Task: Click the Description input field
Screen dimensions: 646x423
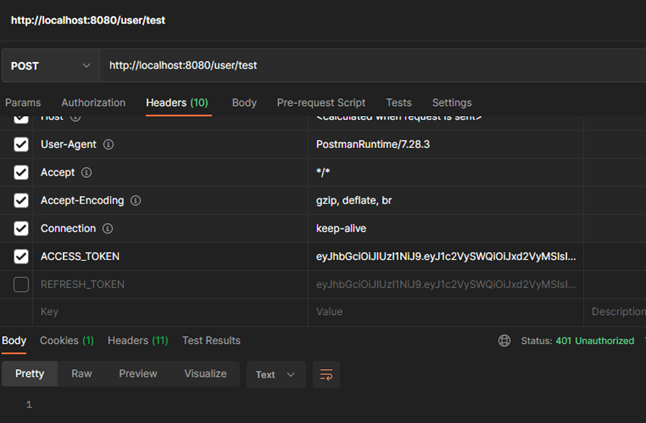Action: pyautogui.click(x=615, y=312)
